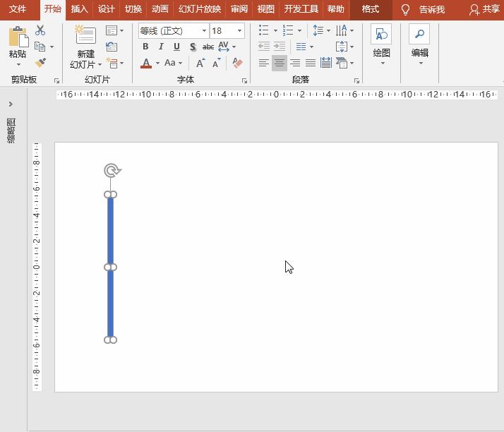Toggle italic formatting
The width and height of the screenshot is (504, 432).
tap(161, 47)
